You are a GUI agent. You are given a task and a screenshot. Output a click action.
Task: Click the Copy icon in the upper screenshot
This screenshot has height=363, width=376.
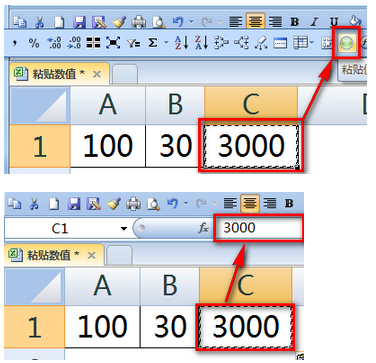pyautogui.click(x=20, y=22)
